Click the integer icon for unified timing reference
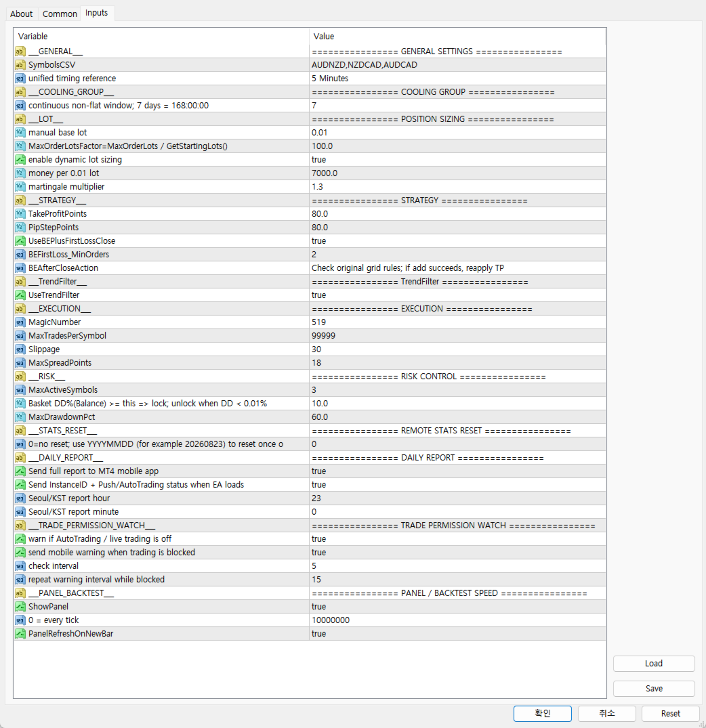This screenshot has height=728, width=706. [20, 79]
